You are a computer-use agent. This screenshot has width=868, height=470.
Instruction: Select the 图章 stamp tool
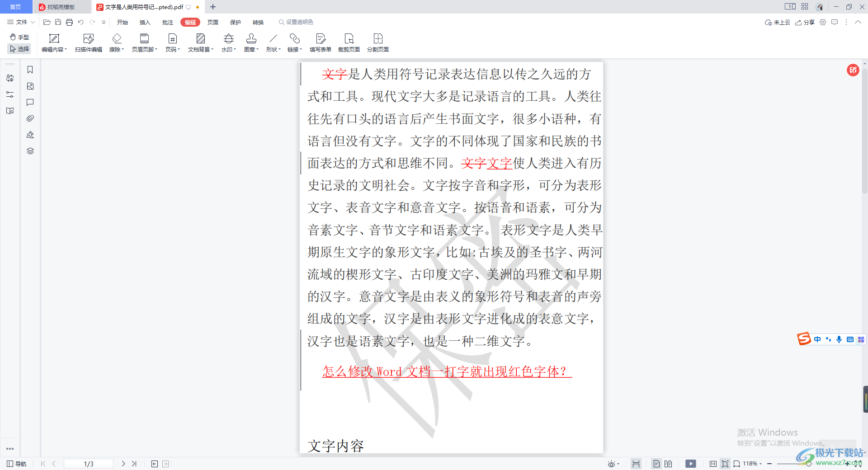pyautogui.click(x=251, y=43)
